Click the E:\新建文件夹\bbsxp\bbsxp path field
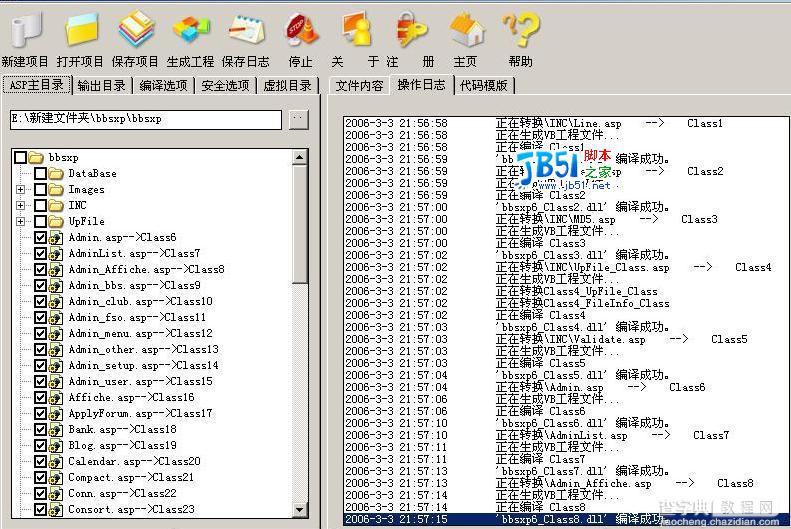The height and width of the screenshot is (529, 791). (x=146, y=120)
